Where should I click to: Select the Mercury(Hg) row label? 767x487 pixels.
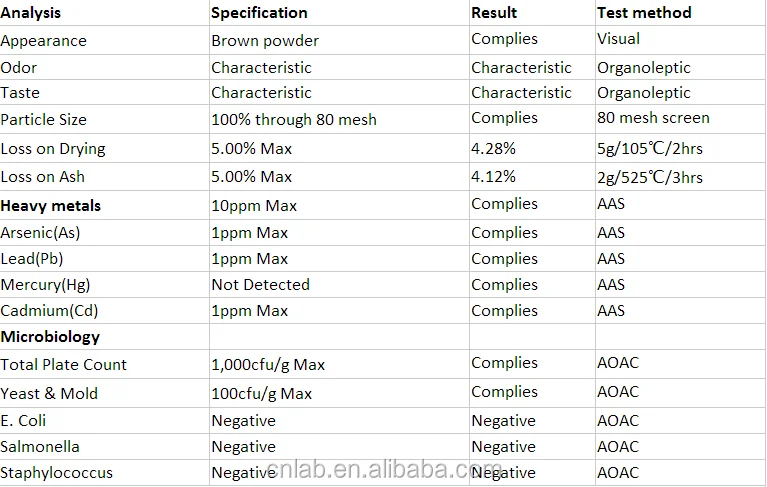104,285
